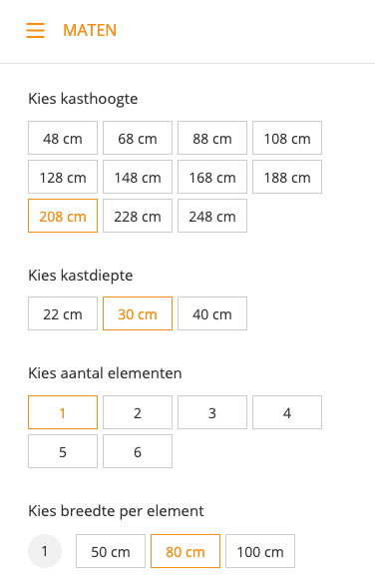Select the 148 cm height option
This screenshot has width=375, height=588.
[x=138, y=177]
